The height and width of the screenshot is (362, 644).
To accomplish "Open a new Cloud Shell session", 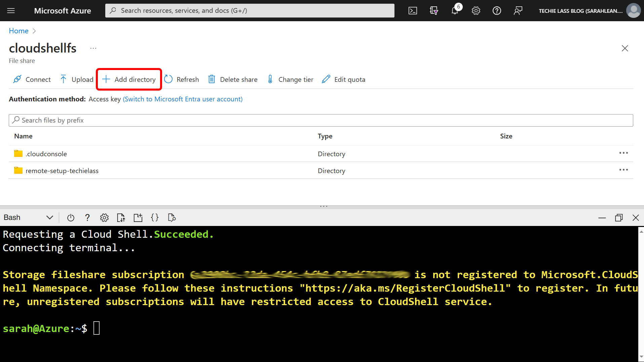I will (138, 217).
